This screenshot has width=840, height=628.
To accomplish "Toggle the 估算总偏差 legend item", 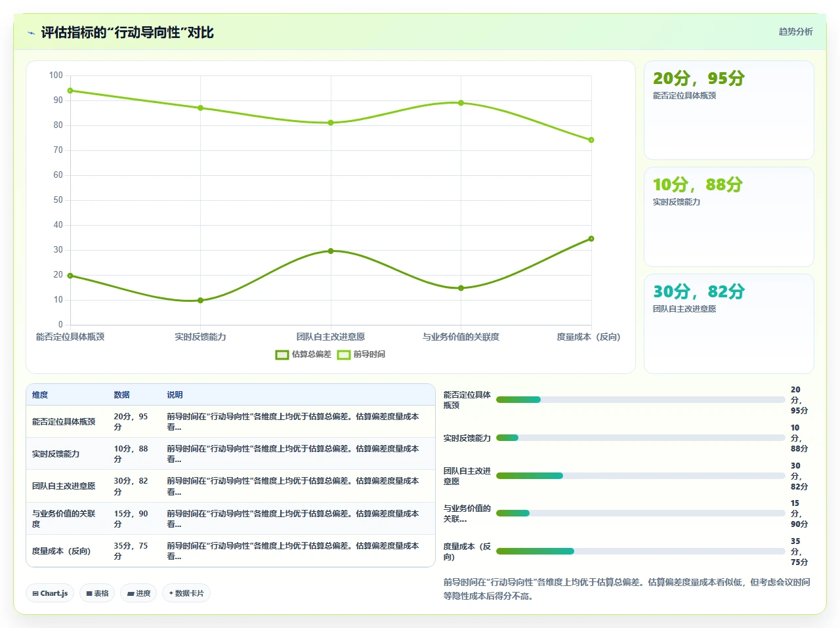I will [x=303, y=354].
